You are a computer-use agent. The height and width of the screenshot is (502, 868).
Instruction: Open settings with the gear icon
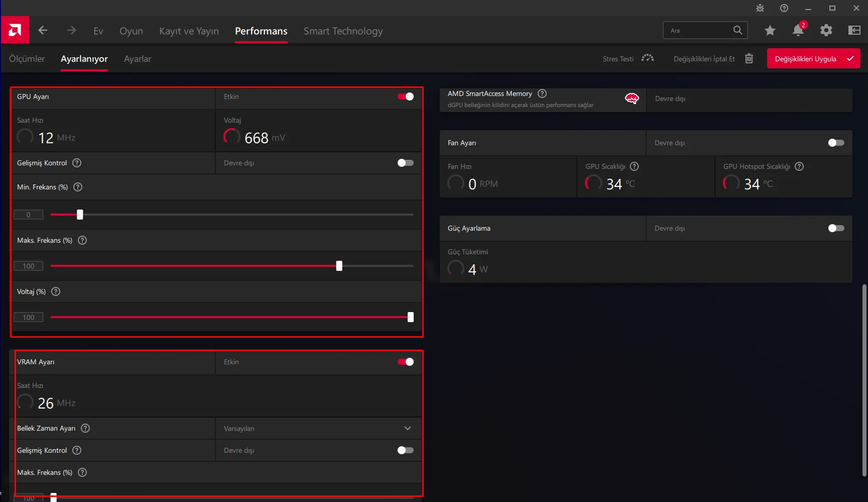pos(826,31)
